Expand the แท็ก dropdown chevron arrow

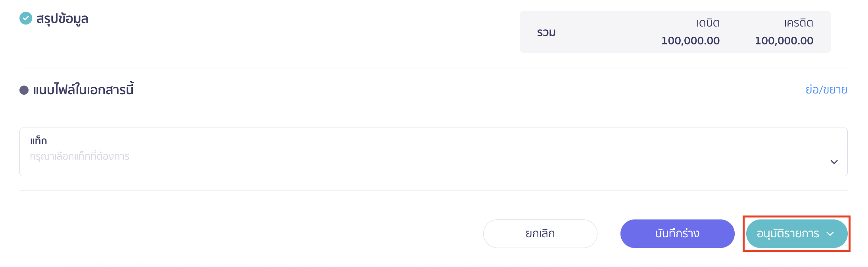pos(834,162)
